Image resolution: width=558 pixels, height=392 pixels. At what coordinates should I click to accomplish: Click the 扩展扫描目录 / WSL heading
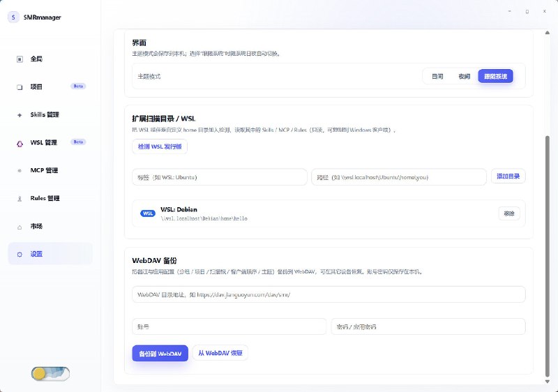164,119
